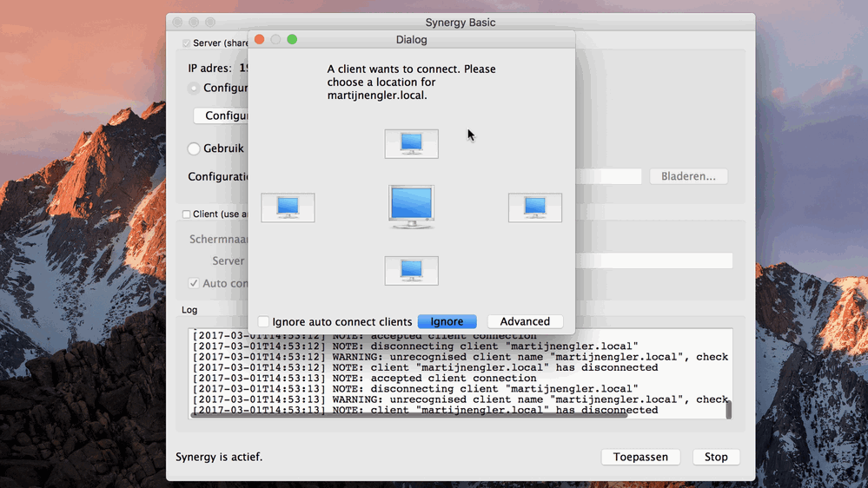The height and width of the screenshot is (488, 868).
Task: Close the Dialog window with the red button
Action: click(259, 39)
